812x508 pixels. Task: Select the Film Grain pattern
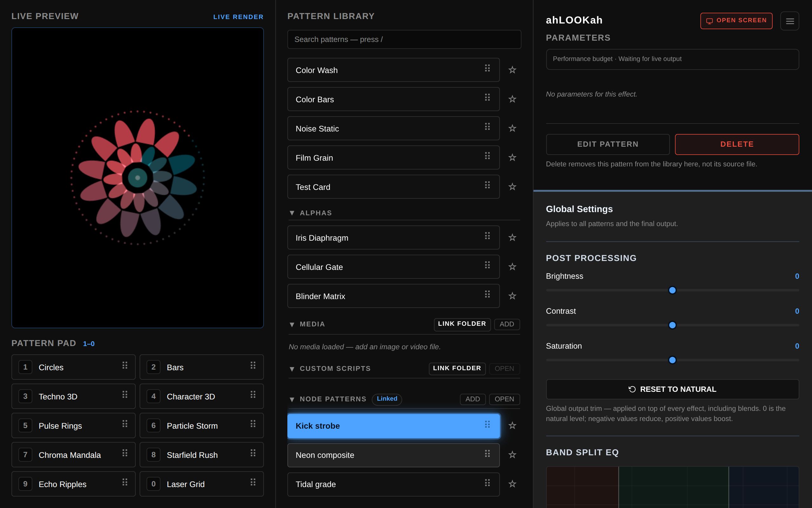[393, 157]
